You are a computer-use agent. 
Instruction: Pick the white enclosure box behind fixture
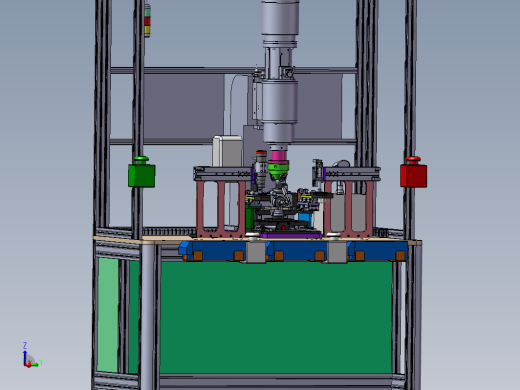click(x=227, y=151)
